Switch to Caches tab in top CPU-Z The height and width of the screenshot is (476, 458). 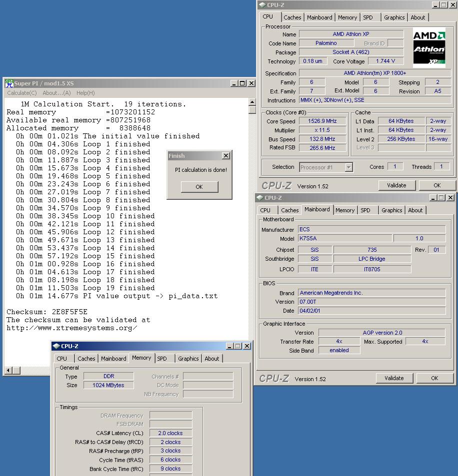292,17
